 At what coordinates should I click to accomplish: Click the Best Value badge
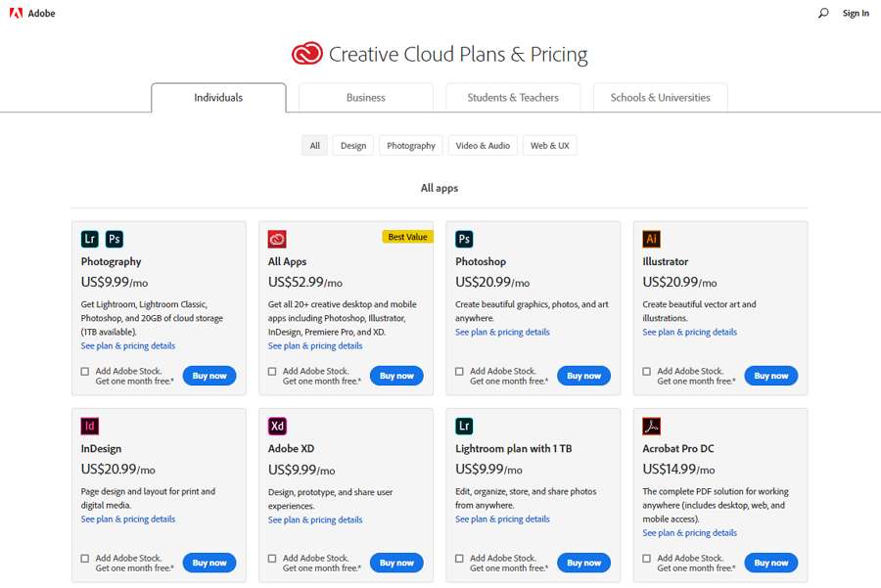(x=408, y=237)
